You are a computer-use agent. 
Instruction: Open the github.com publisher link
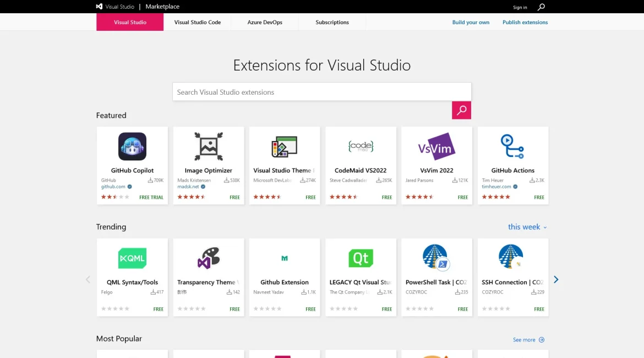[113, 187]
